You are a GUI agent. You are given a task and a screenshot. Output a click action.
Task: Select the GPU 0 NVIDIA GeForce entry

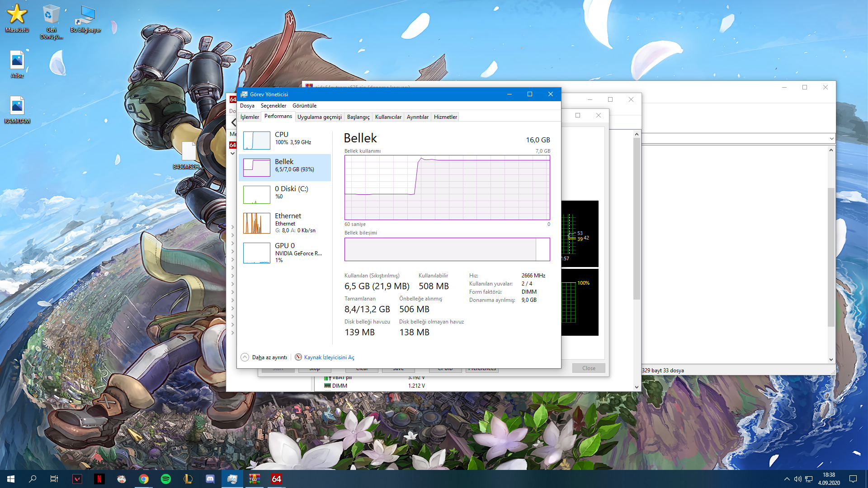click(285, 253)
